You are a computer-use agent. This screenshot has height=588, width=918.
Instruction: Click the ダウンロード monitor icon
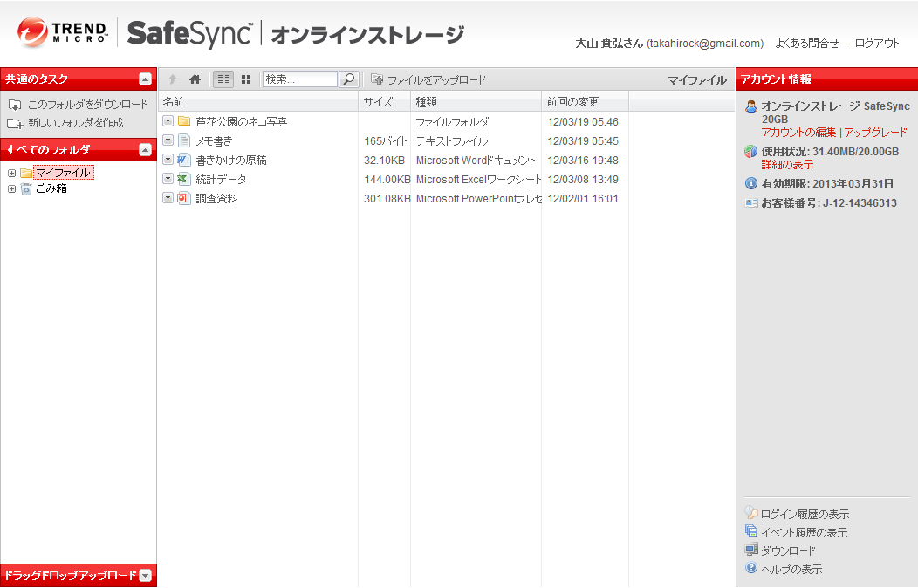coord(751,550)
